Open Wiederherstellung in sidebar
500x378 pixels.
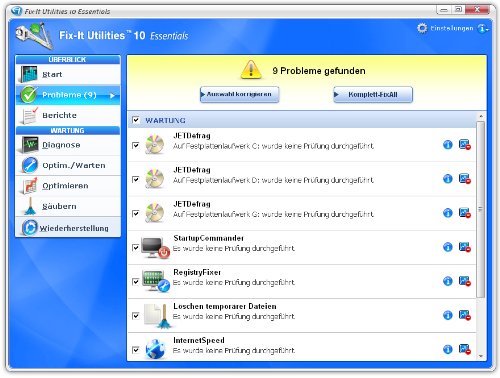(x=68, y=228)
